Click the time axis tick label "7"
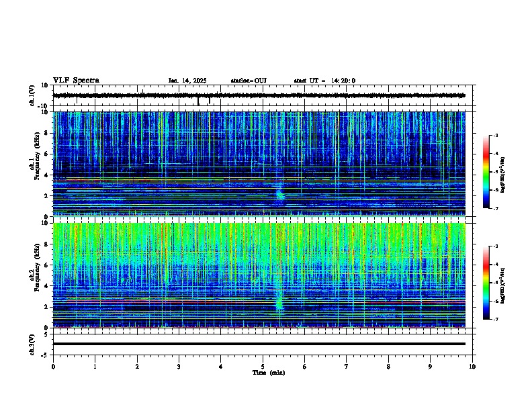Viewport: 532px width, 411px height. (x=347, y=367)
